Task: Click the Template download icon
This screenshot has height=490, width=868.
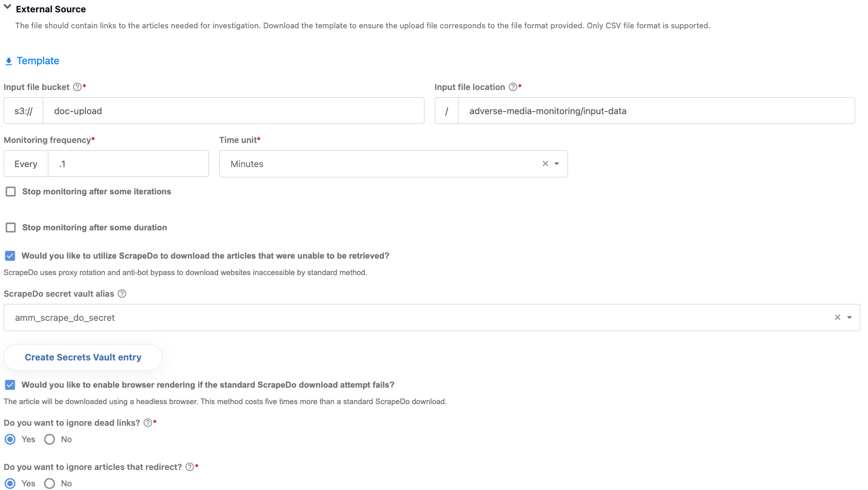Action: click(9, 61)
